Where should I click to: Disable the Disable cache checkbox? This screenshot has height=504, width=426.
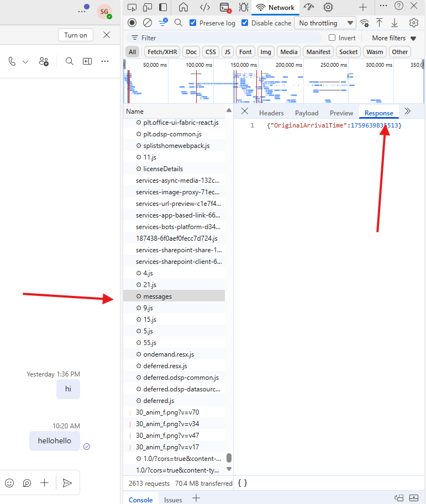click(245, 23)
